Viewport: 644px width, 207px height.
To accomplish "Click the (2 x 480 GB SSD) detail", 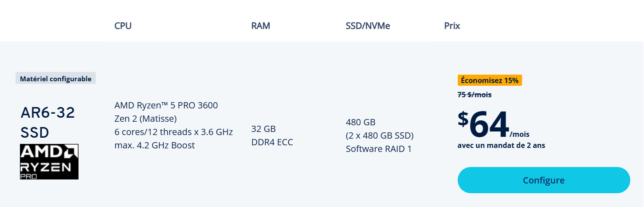I will (x=379, y=135).
